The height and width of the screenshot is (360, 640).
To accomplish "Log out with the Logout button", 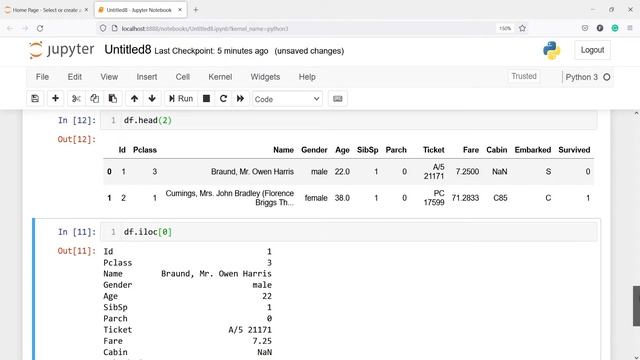I will (592, 50).
